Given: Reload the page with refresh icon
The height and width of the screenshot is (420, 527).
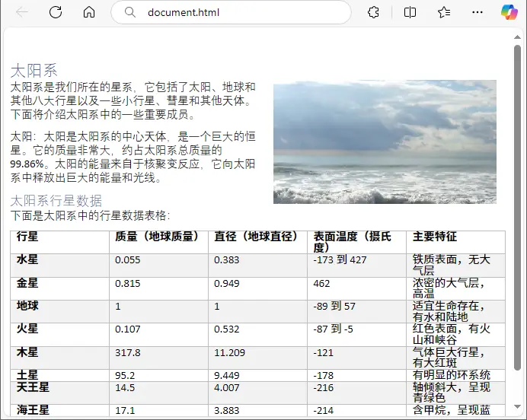Looking at the screenshot, I should [x=56, y=12].
